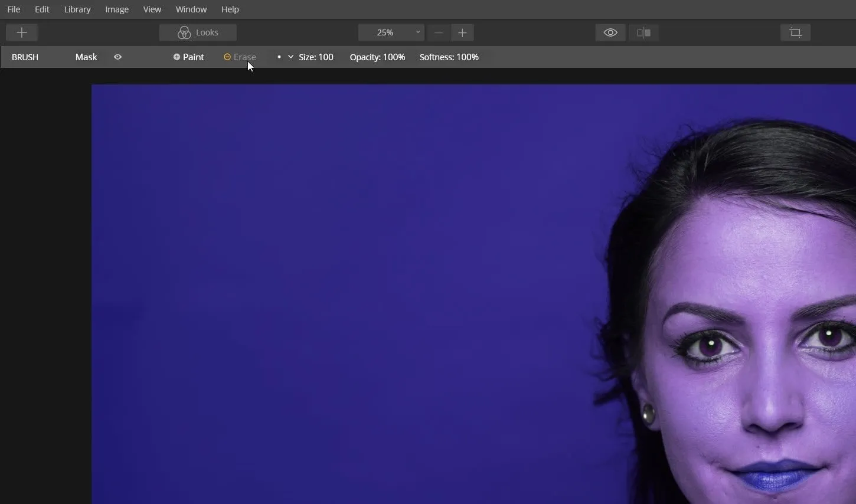
Task: Open the 25% zoom level dropdown
Action: [391, 32]
